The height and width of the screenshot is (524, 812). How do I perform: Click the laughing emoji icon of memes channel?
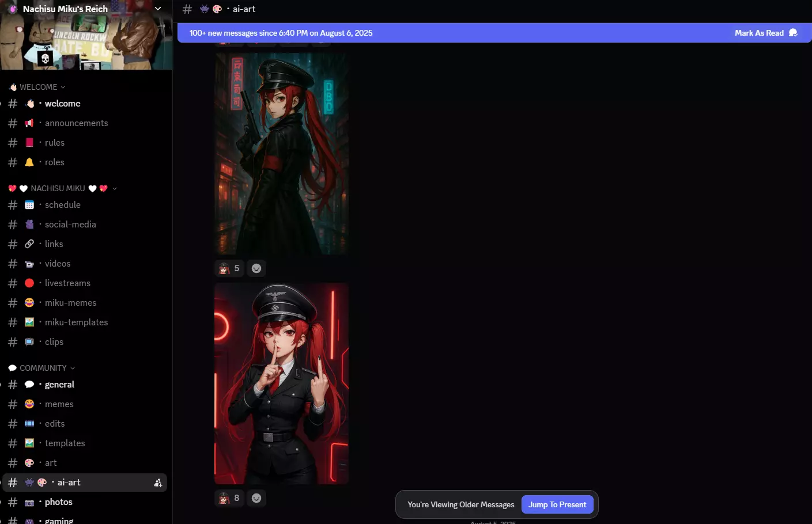click(29, 404)
